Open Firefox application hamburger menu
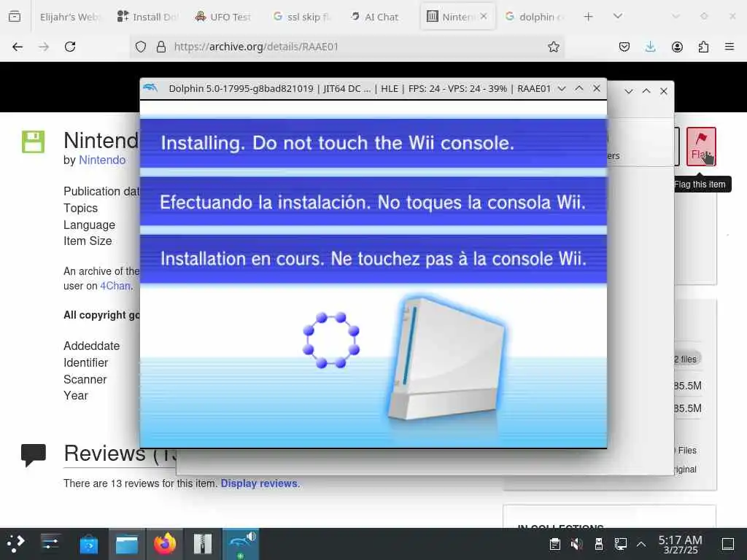 pyautogui.click(x=729, y=47)
